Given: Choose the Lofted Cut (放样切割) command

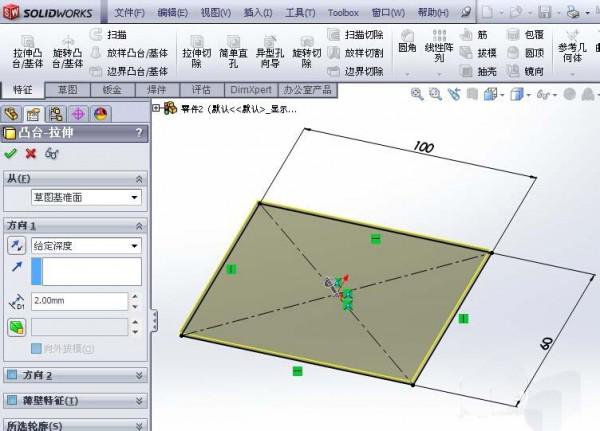Looking at the screenshot, I should (x=355, y=53).
